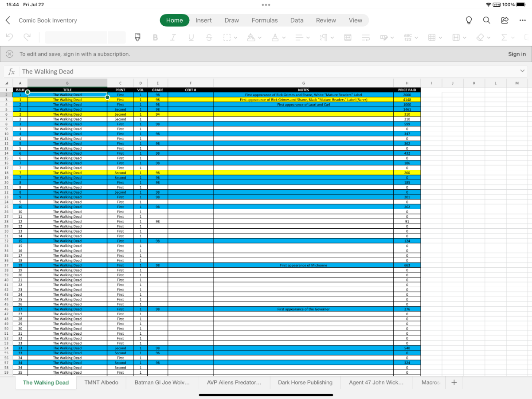The image size is (532, 399).
Task: Open the search magnifier icon
Action: [486, 20]
